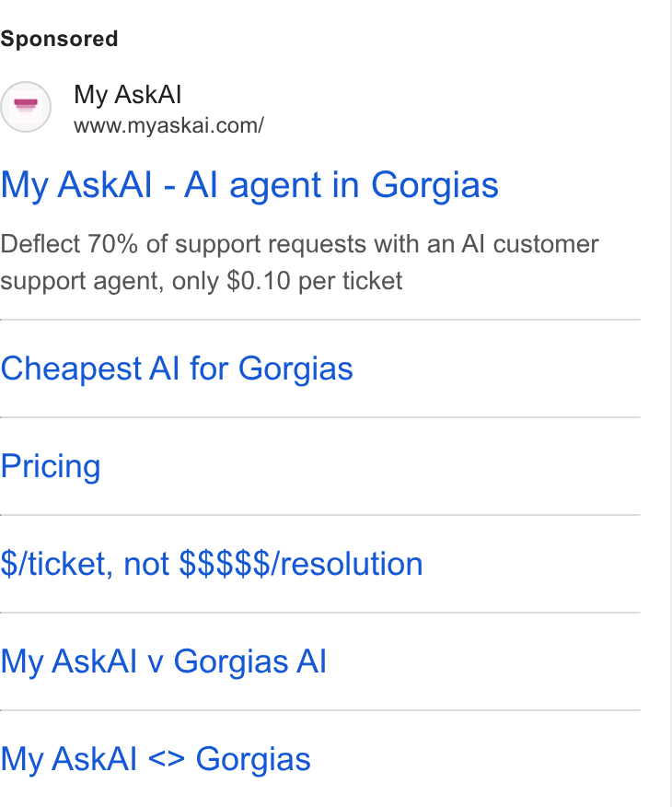Click the only $0.10 per ticket text
This screenshot has width=672, height=807.
coord(287,281)
